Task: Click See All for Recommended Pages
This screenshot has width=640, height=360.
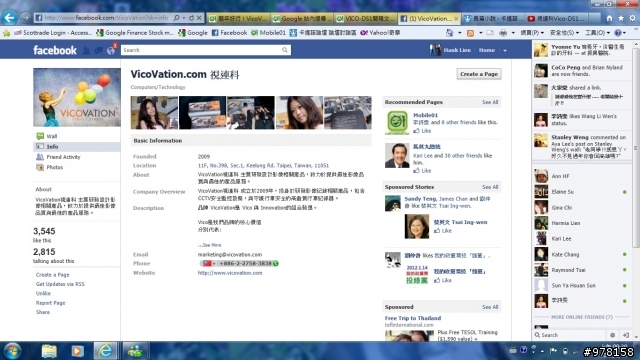Action: (x=490, y=102)
